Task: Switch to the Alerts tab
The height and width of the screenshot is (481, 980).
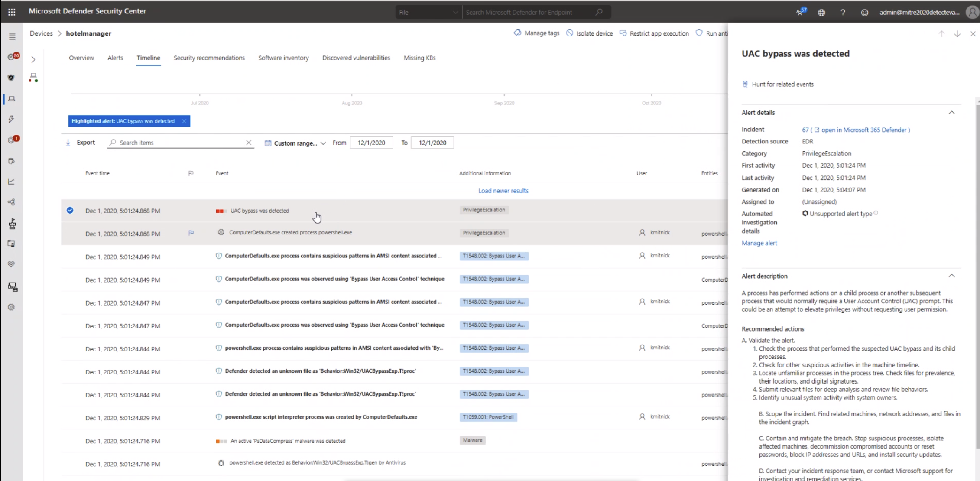Action: pos(115,58)
